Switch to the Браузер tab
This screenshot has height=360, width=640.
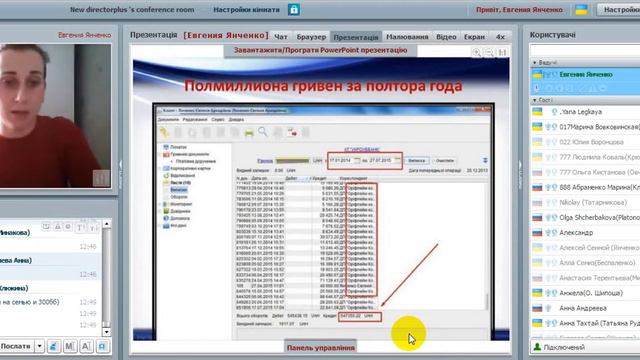tap(311, 37)
